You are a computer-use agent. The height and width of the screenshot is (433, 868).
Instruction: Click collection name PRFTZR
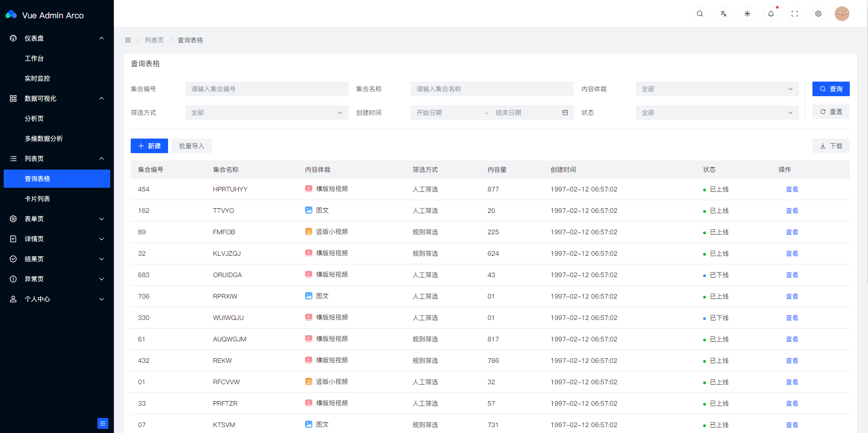[x=225, y=403]
